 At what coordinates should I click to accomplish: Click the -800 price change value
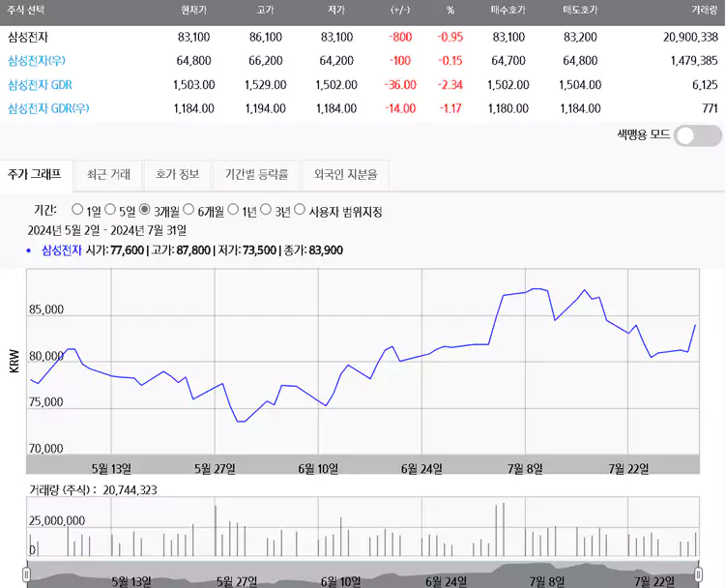tap(400, 37)
